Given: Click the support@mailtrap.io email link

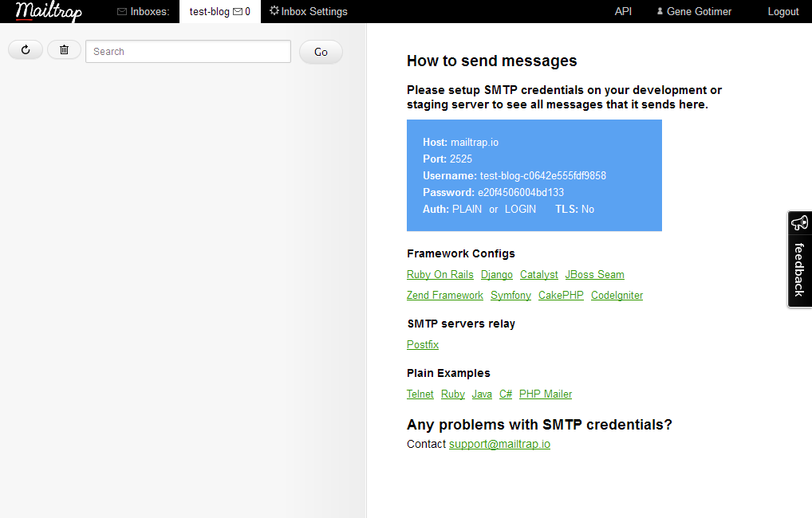Looking at the screenshot, I should click(x=499, y=444).
